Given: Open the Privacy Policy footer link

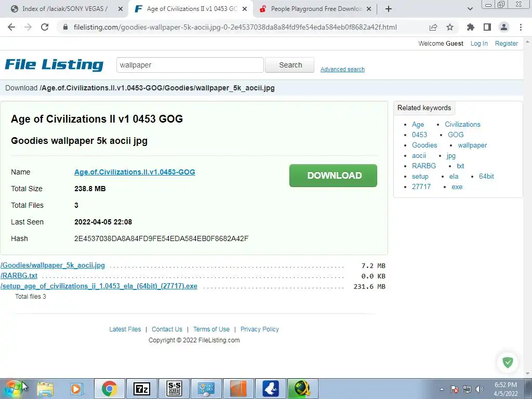Looking at the screenshot, I should [x=260, y=329].
